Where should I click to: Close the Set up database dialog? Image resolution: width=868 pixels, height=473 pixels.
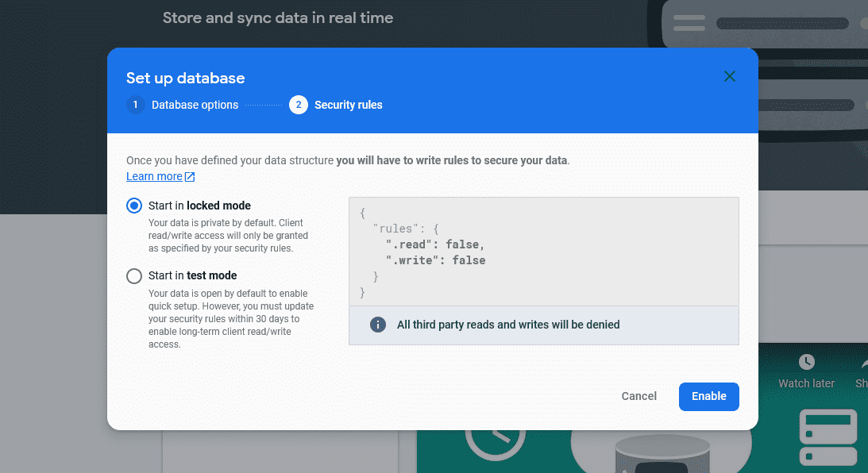point(730,76)
